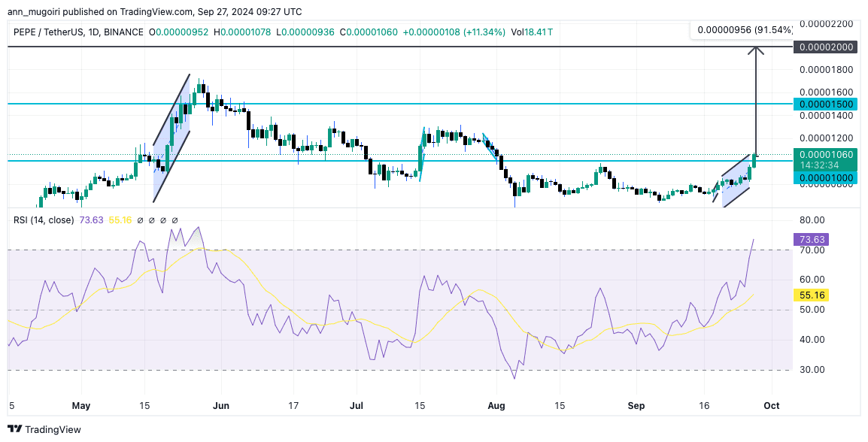
Task: Click the purple RSI value 73.63 label
Action: [x=811, y=239]
